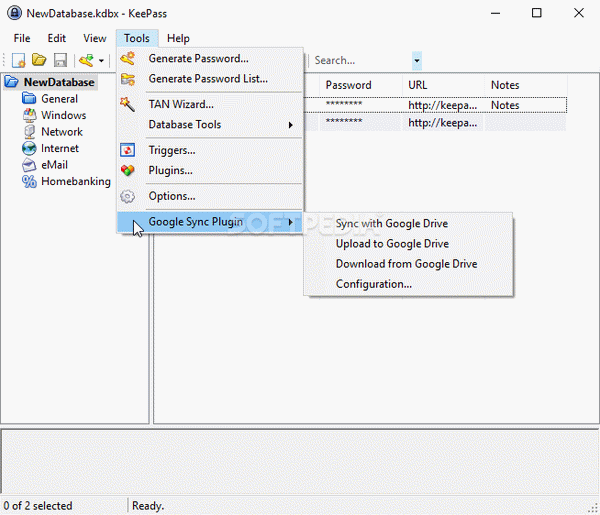
Task: Click the Notes cell of the first entry
Action: [x=526, y=105]
